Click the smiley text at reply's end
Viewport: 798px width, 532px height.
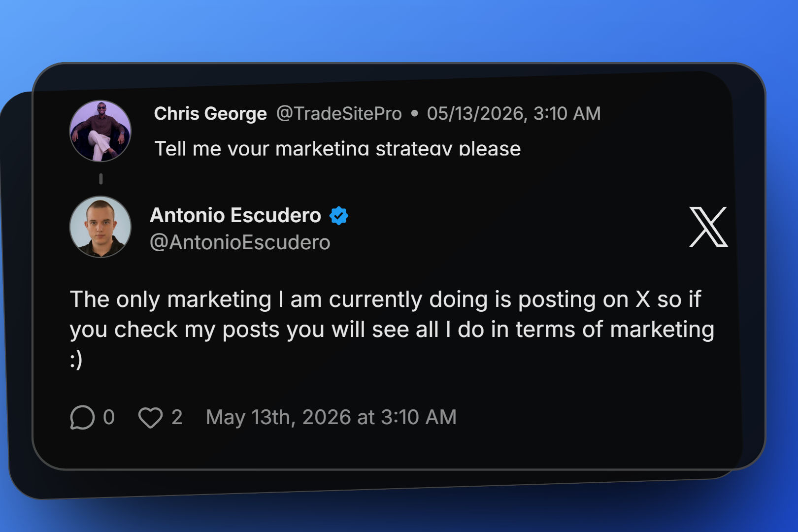click(x=76, y=360)
